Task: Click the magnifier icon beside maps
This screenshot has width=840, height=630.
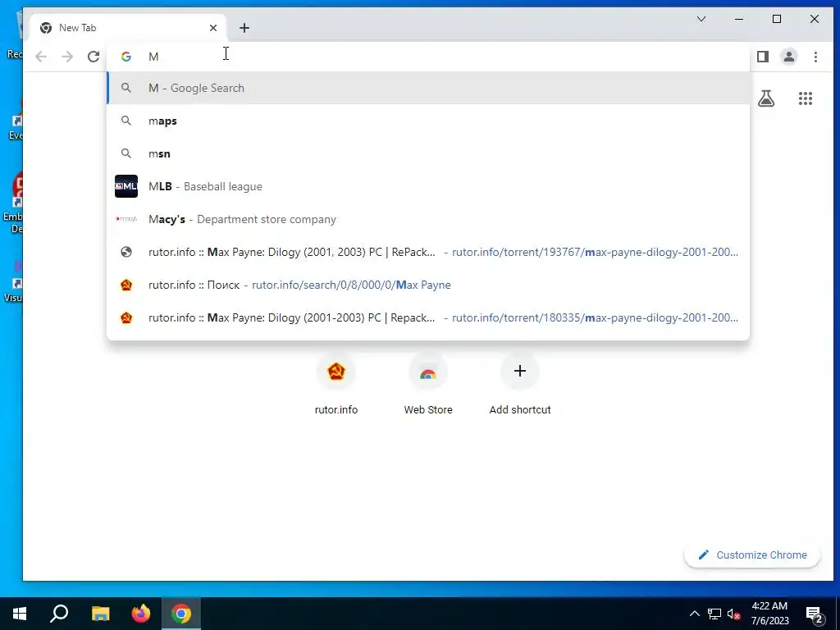Action: pyautogui.click(x=126, y=121)
